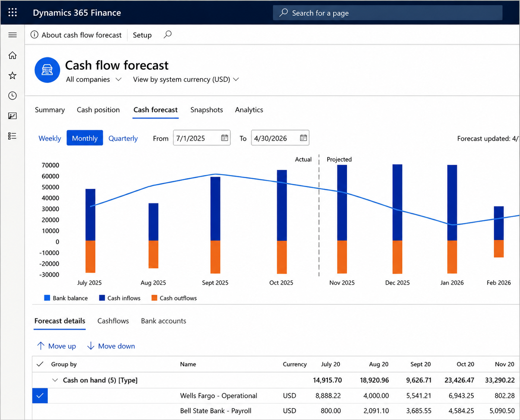Open Recent clock icon in sidebar
The image size is (520, 420).
[13, 96]
